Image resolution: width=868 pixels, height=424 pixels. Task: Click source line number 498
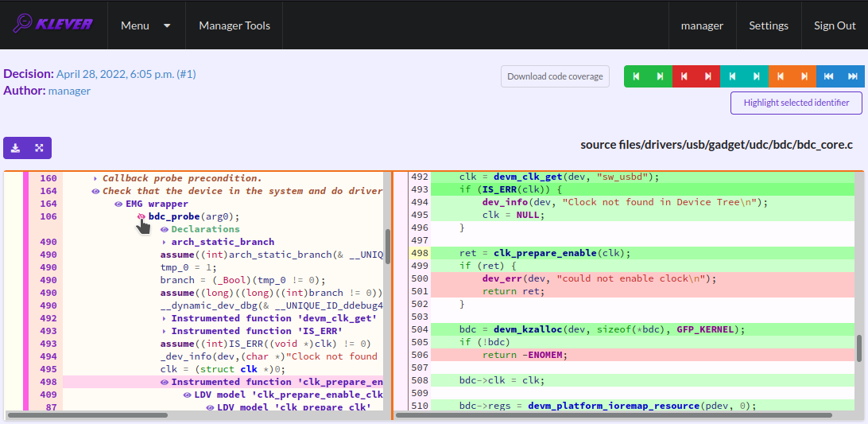420,253
